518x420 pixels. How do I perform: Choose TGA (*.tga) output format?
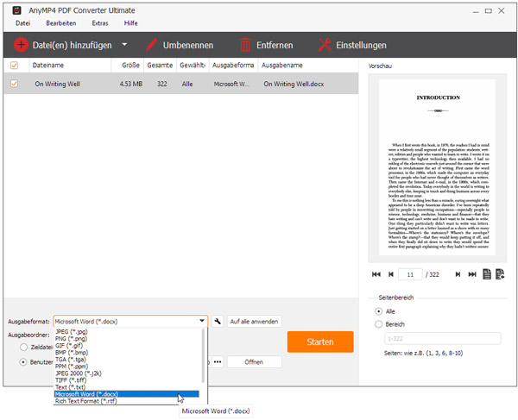[71, 360]
